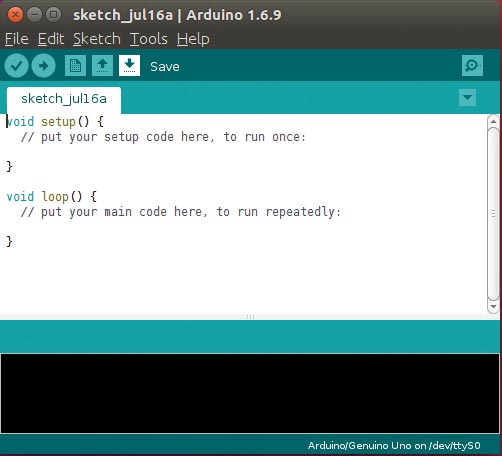Click the board info text in the status bar
This screenshot has height=456, width=502.
tap(394, 446)
